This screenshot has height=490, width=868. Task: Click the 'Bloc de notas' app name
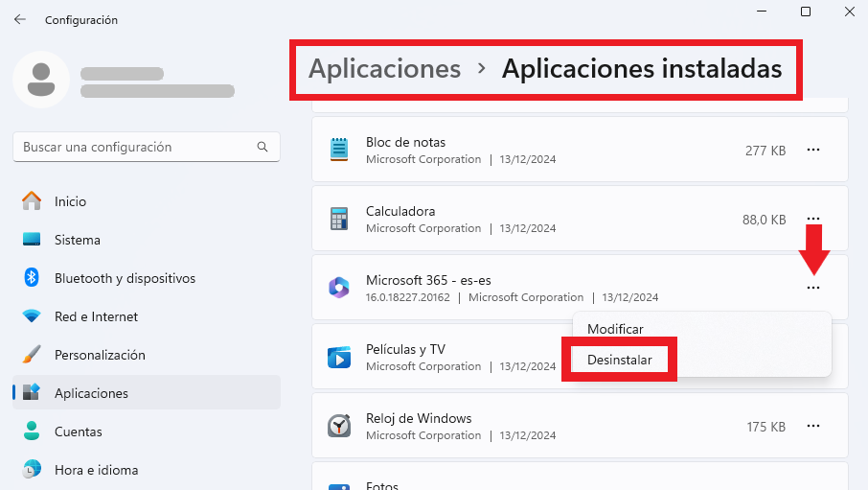pos(406,143)
